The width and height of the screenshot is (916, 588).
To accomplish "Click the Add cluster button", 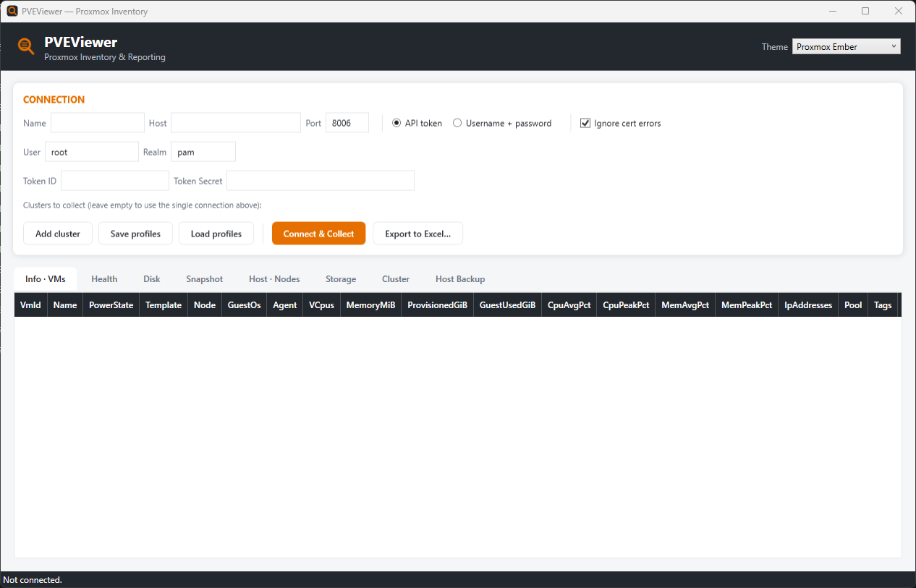I will [x=58, y=234].
